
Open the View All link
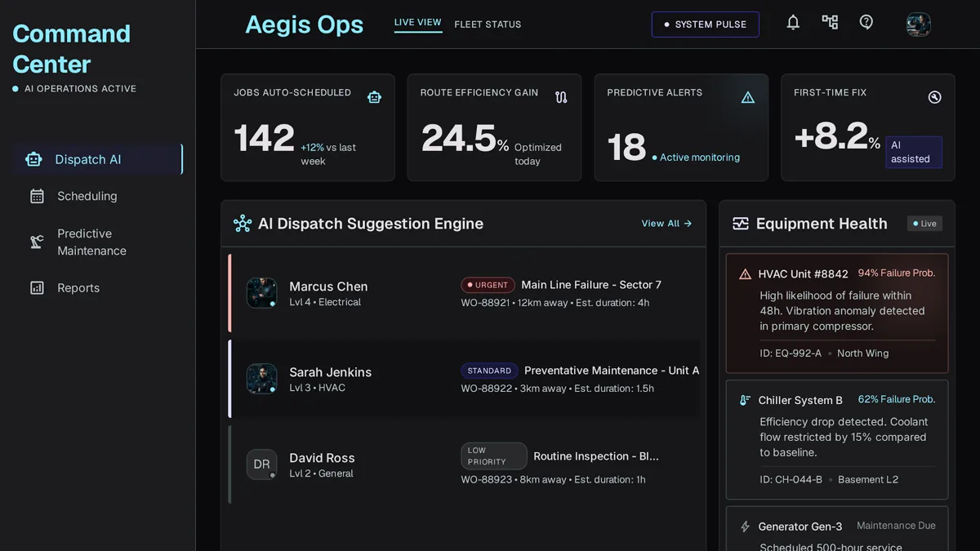(666, 223)
